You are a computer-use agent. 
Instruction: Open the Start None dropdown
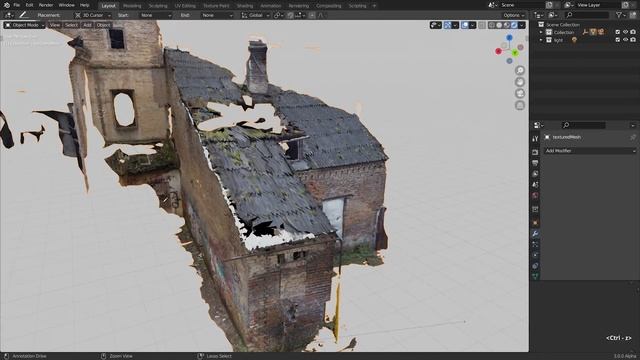pos(155,15)
